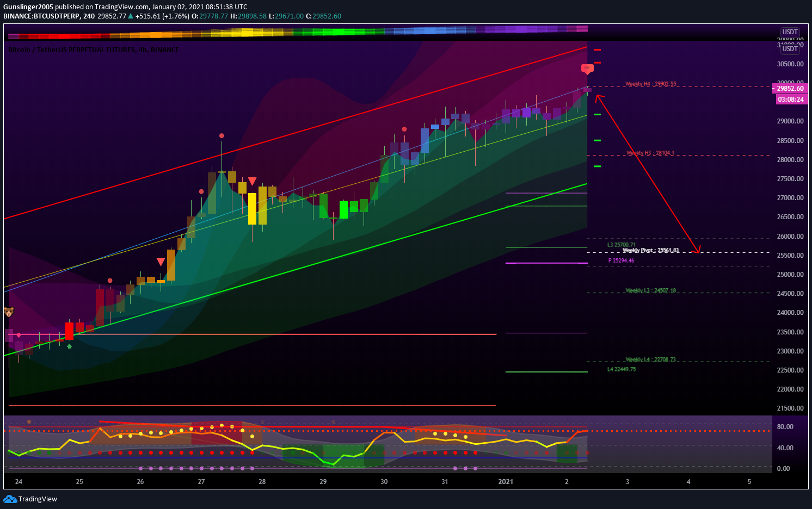Viewport: 812px width, 509px height.
Task: Click the 5 date label on time axis
Action: point(749,482)
